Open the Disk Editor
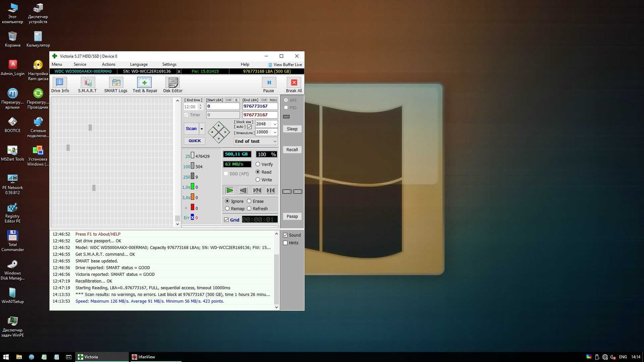 point(173,85)
